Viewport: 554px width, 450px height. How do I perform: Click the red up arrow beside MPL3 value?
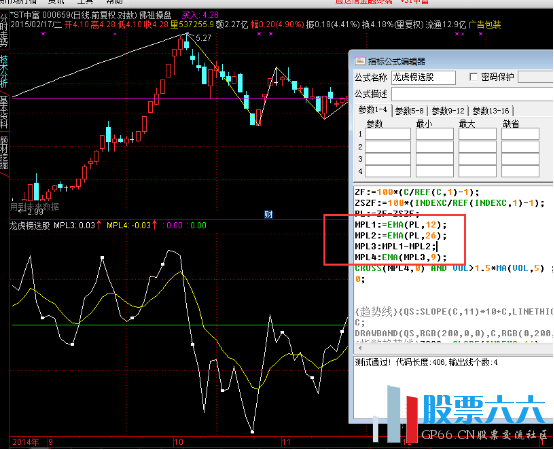point(99,225)
